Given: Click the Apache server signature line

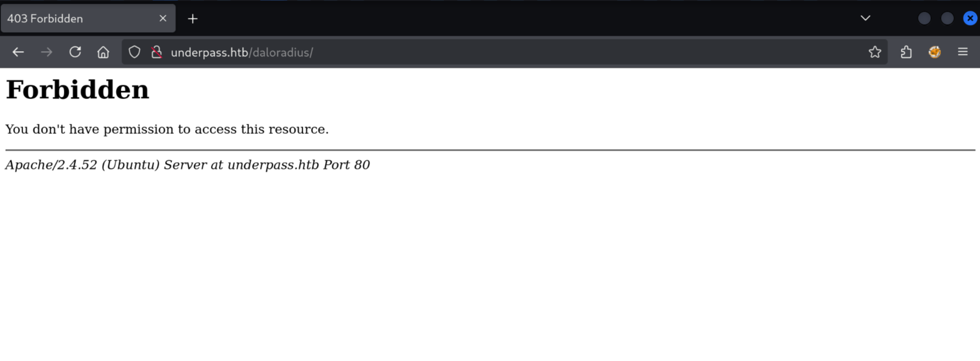Looking at the screenshot, I should coord(187,165).
